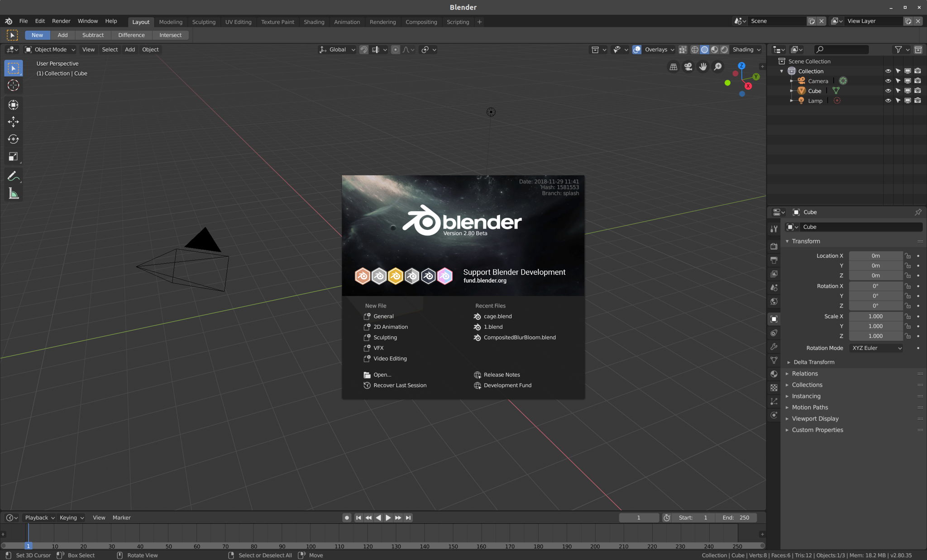Select the Rotate tool

coord(14,139)
